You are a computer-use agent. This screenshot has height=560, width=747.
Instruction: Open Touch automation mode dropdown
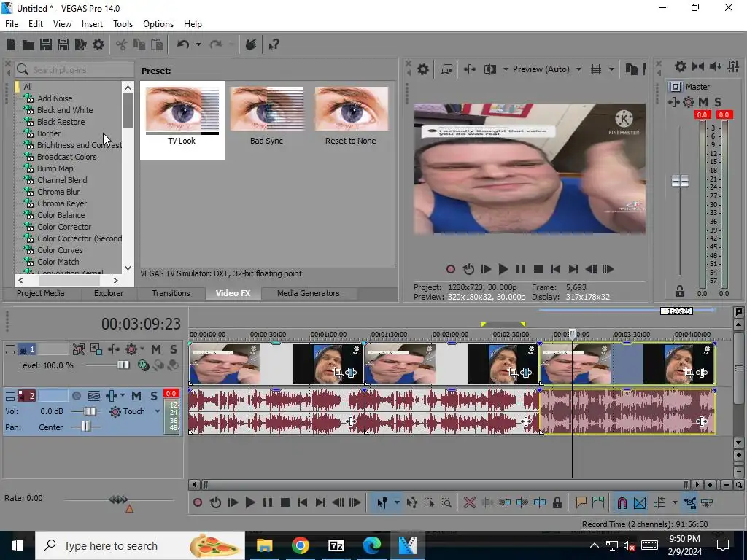pos(158,411)
